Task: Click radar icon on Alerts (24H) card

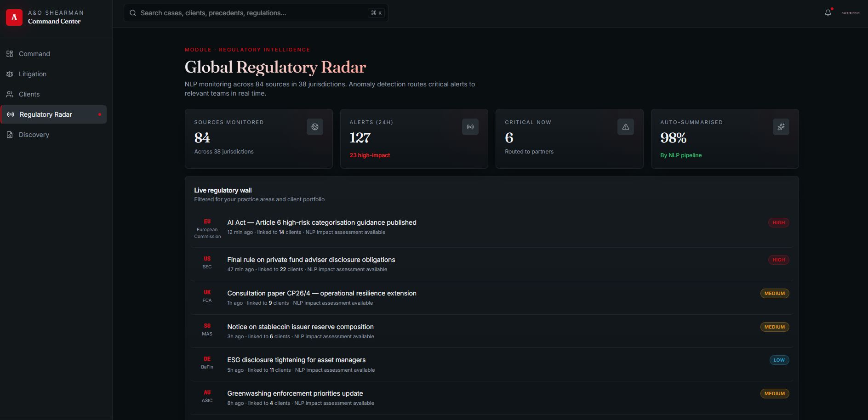Action: 470,127
